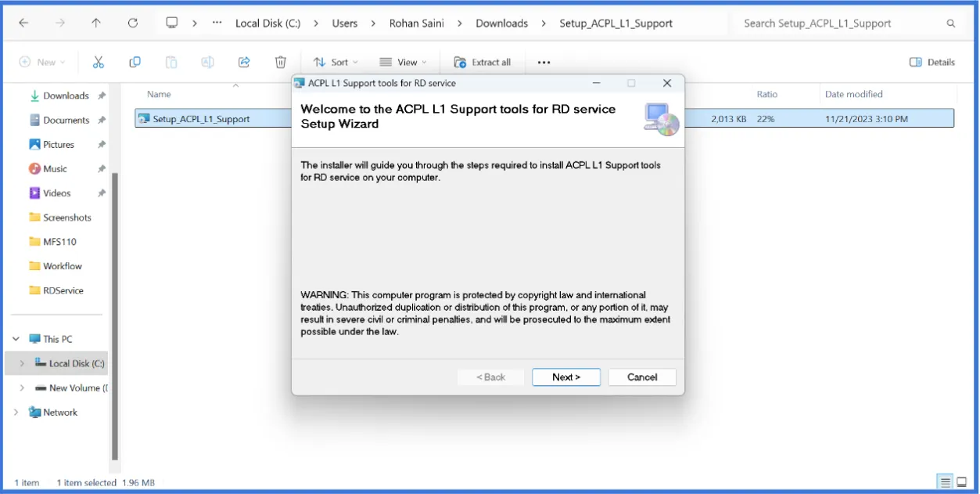Open the See more toolbar options

tap(544, 62)
